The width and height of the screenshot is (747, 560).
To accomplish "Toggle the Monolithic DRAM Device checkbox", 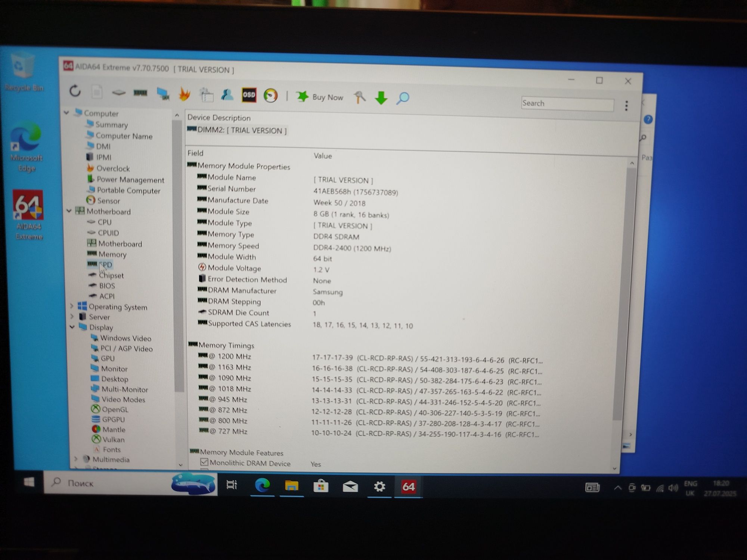I will click(204, 462).
